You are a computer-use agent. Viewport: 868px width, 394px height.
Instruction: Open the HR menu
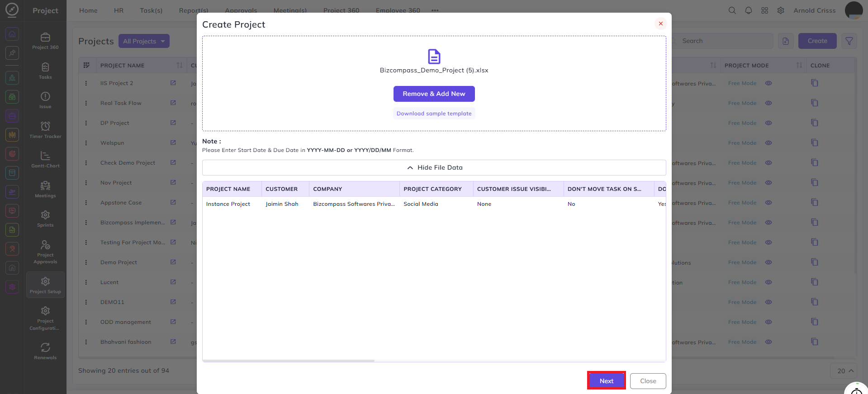119,10
